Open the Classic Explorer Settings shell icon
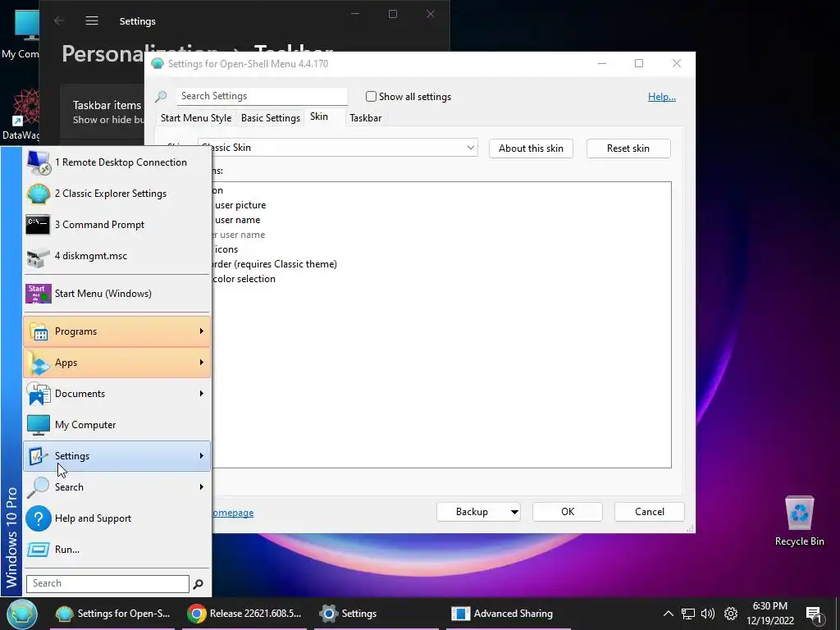Viewport: 840px width, 630px height. (x=39, y=194)
